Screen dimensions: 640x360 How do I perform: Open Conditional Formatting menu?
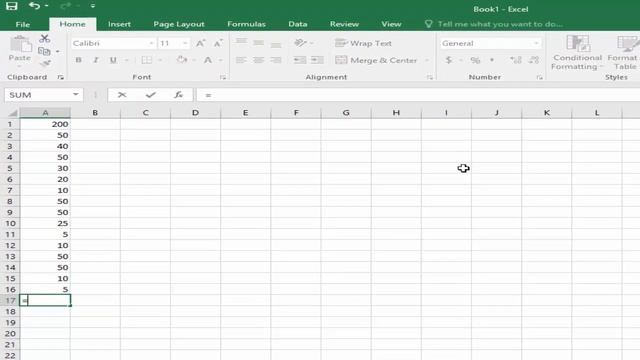577,53
